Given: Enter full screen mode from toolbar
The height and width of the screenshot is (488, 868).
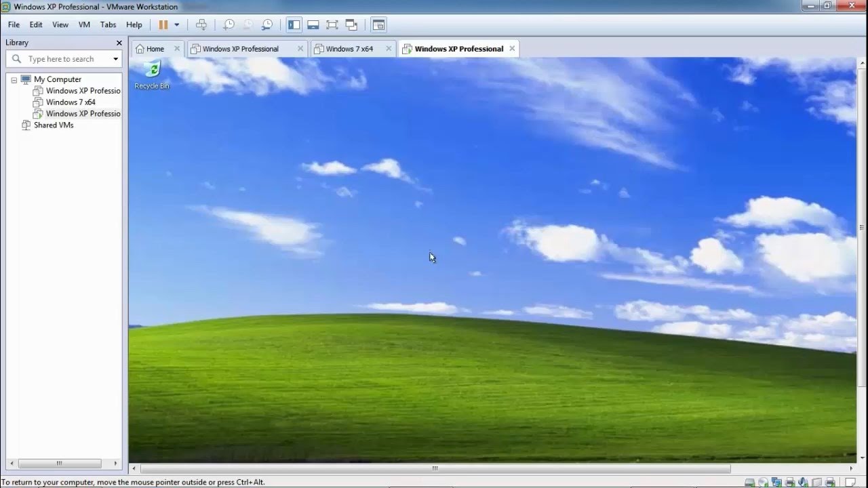Looking at the screenshot, I should click(x=332, y=24).
